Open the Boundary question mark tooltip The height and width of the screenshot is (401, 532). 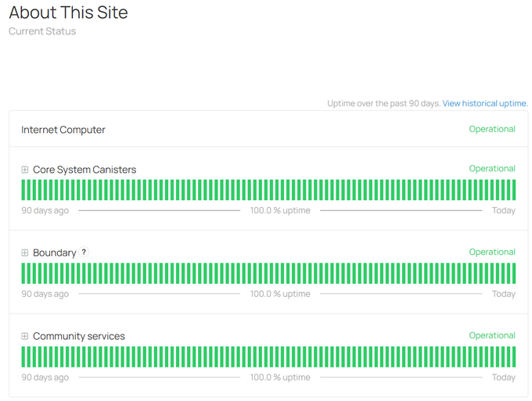pos(84,252)
